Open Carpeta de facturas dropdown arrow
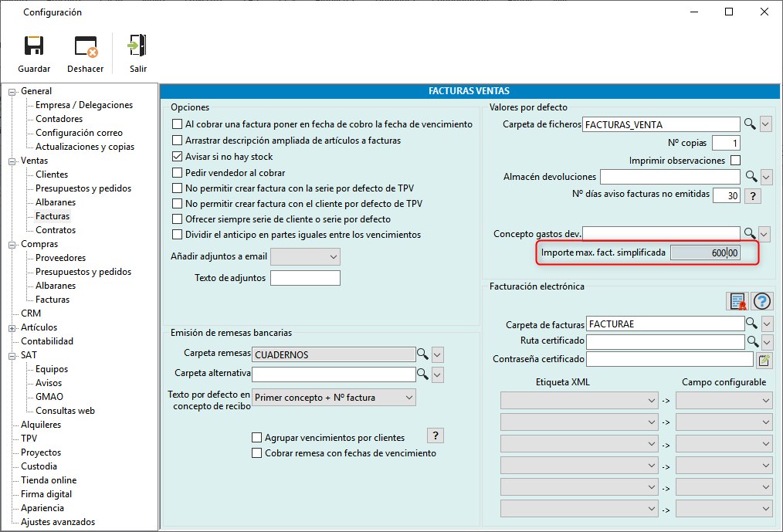 click(768, 325)
